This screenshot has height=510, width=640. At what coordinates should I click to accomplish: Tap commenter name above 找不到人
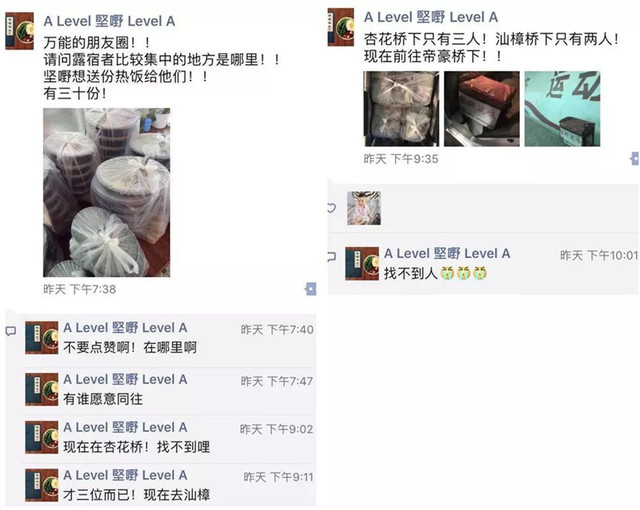(447, 253)
